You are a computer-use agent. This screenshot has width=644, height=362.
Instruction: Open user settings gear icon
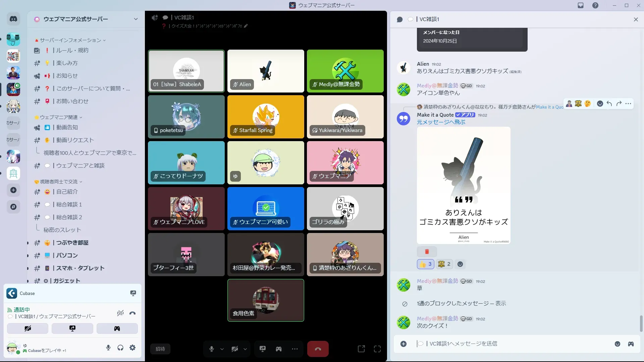point(132,348)
